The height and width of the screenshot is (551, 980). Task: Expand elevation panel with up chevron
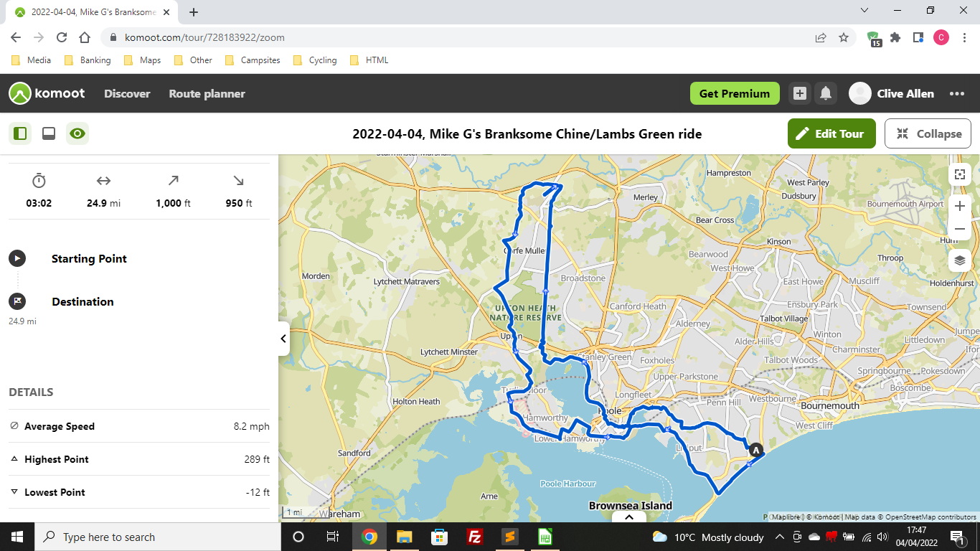click(629, 517)
